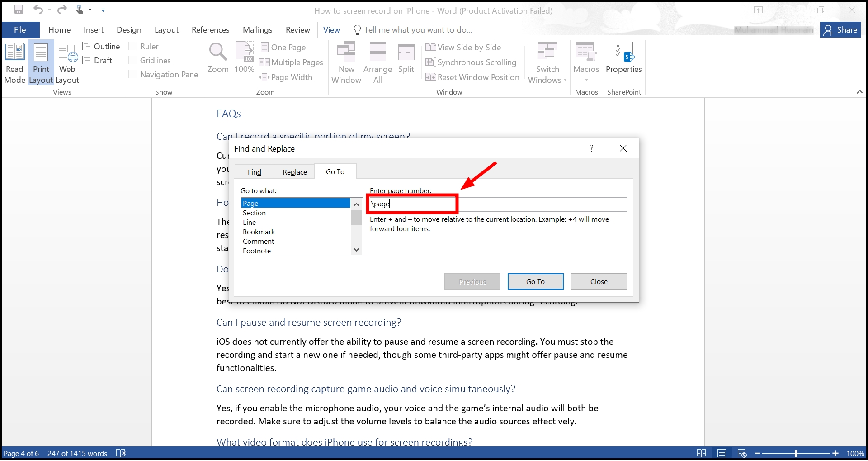The height and width of the screenshot is (461, 868).
Task: Collapse the ribbon with the chevron
Action: (859, 92)
